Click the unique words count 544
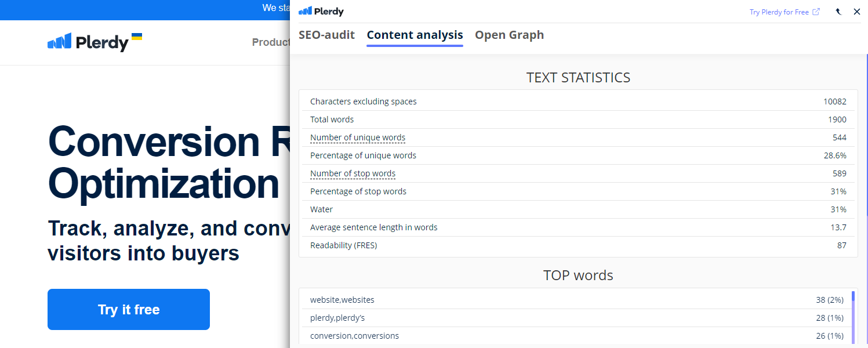Image resolution: width=868 pixels, height=348 pixels. (840, 137)
